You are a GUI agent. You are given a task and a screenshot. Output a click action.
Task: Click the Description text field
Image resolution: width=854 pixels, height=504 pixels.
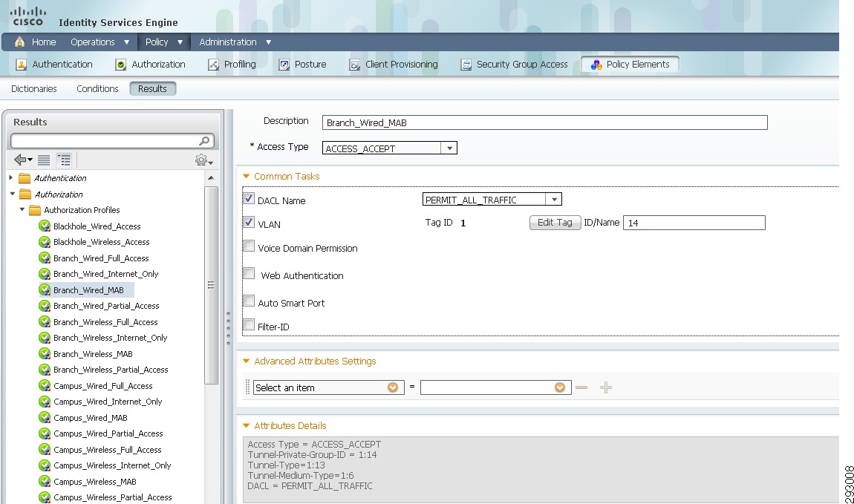[544, 122]
